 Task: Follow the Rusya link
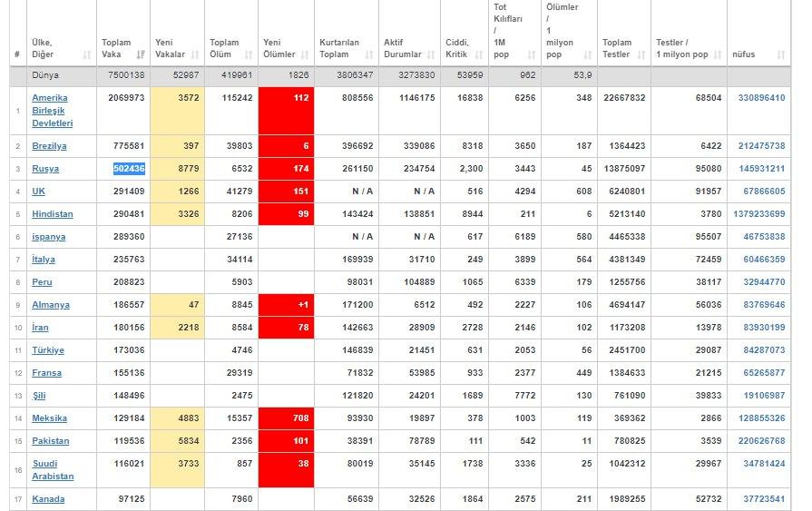(45, 169)
